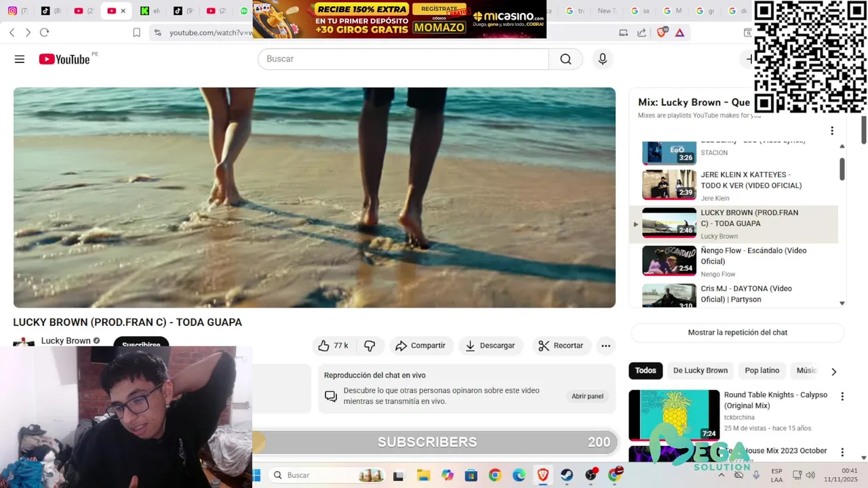
Task: Clip the video with Recortar
Action: (x=561, y=346)
